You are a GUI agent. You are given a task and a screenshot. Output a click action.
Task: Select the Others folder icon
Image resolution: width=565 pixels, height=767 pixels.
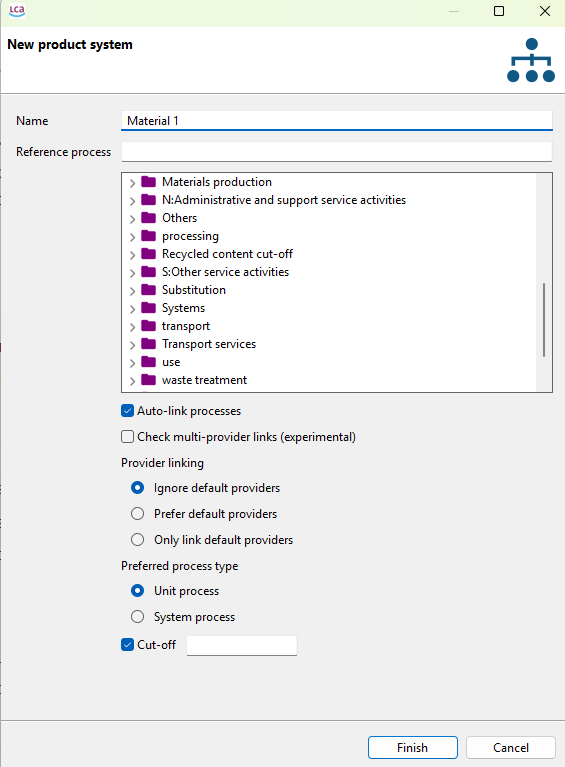point(148,218)
